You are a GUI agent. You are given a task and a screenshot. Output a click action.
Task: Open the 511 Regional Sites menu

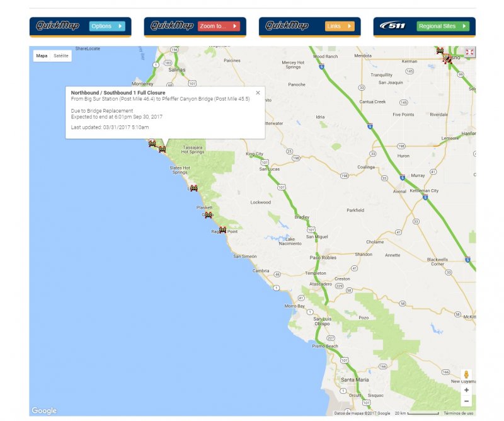click(443, 26)
